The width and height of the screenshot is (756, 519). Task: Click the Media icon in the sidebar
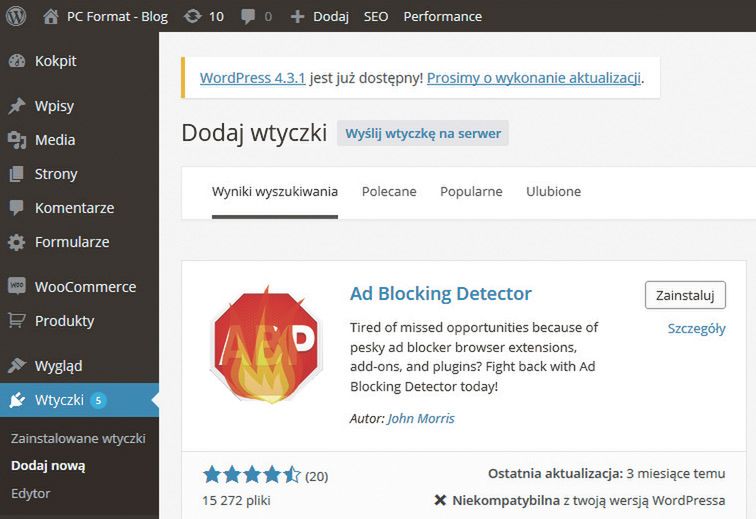coord(16,140)
